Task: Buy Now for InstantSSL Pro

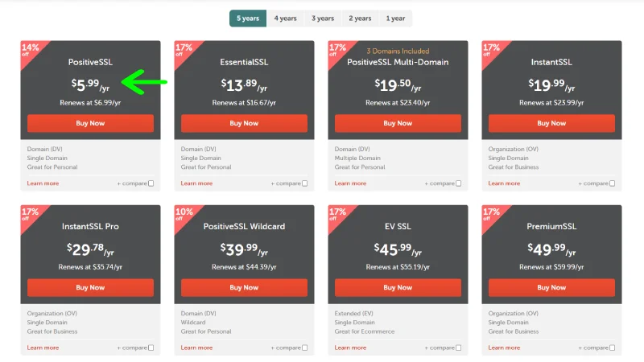Action: tap(90, 287)
